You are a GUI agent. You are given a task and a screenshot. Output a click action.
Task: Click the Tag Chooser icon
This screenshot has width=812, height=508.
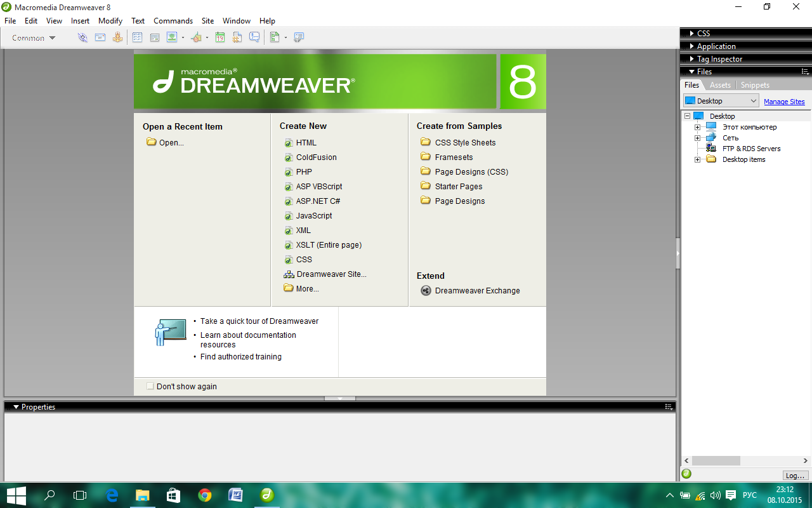point(299,37)
